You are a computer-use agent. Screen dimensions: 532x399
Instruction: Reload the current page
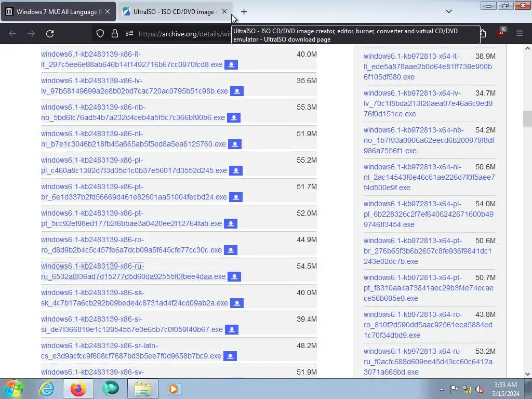tap(50, 34)
